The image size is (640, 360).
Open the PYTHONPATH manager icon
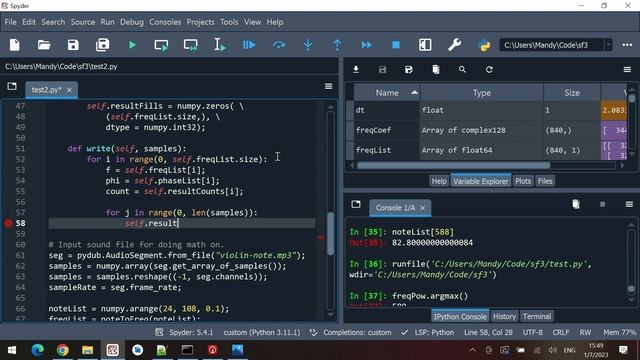click(484, 45)
